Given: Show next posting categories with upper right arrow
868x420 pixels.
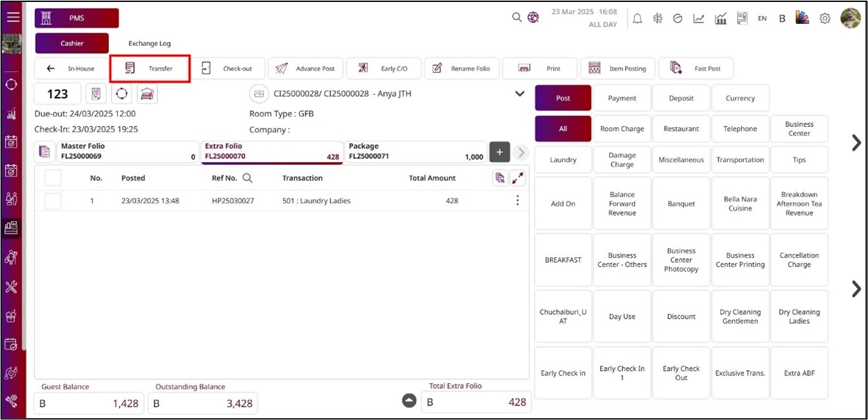Looking at the screenshot, I should (x=856, y=143).
